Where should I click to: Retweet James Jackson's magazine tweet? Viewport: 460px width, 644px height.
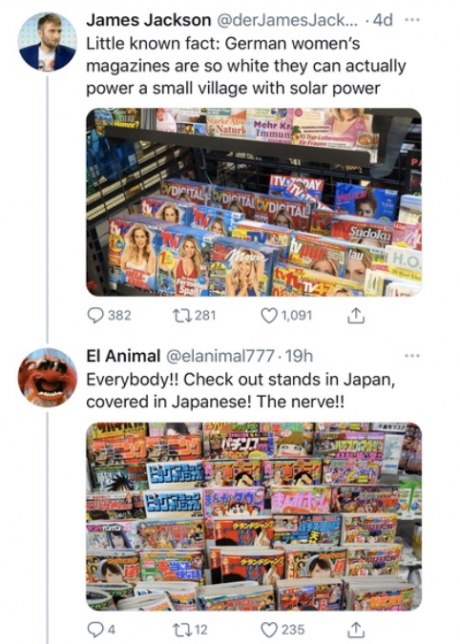pos(195,315)
